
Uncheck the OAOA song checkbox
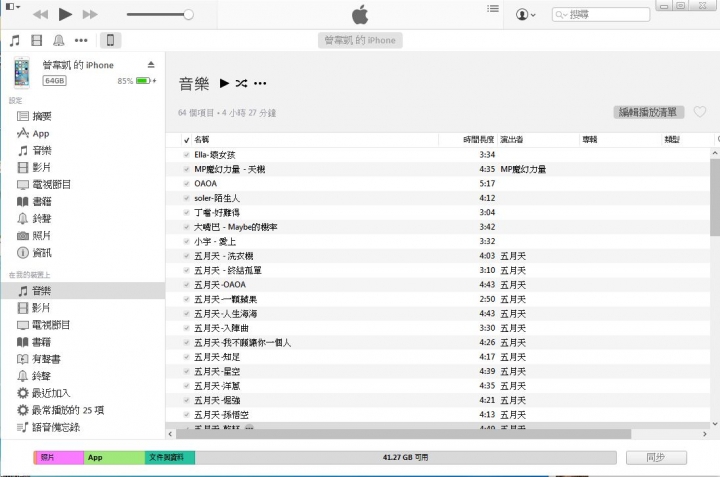click(186, 184)
